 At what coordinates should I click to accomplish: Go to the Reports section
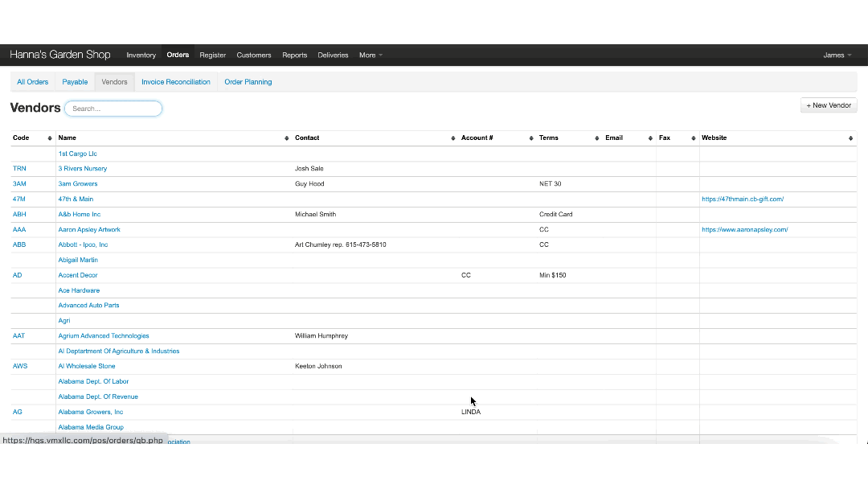[x=294, y=55]
